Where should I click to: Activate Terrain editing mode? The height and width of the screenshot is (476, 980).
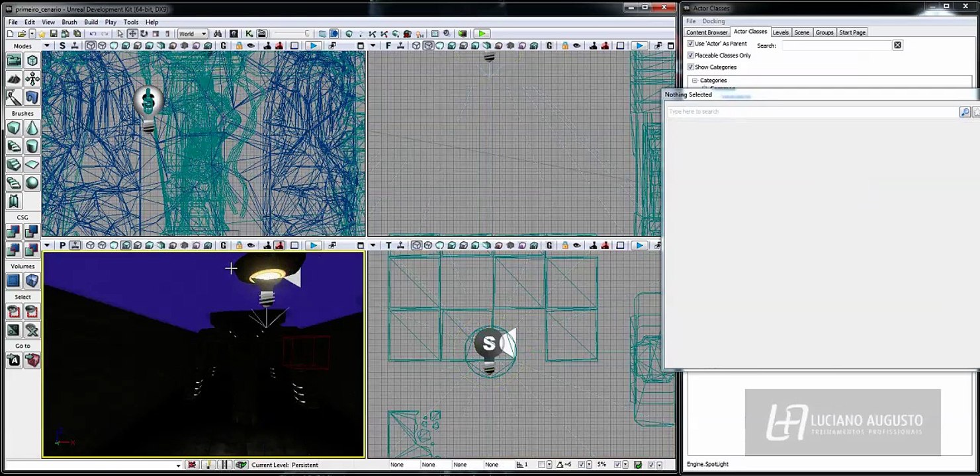coord(14,79)
